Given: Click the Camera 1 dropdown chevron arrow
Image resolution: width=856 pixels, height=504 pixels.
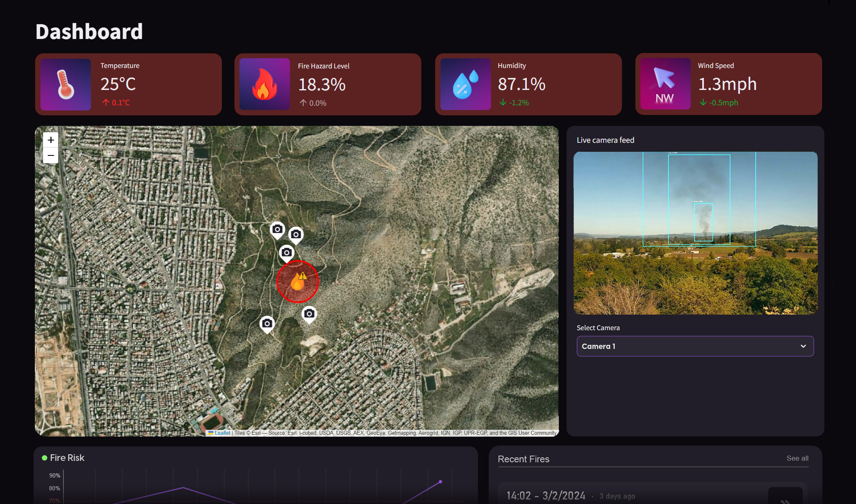Looking at the screenshot, I should coord(803,346).
